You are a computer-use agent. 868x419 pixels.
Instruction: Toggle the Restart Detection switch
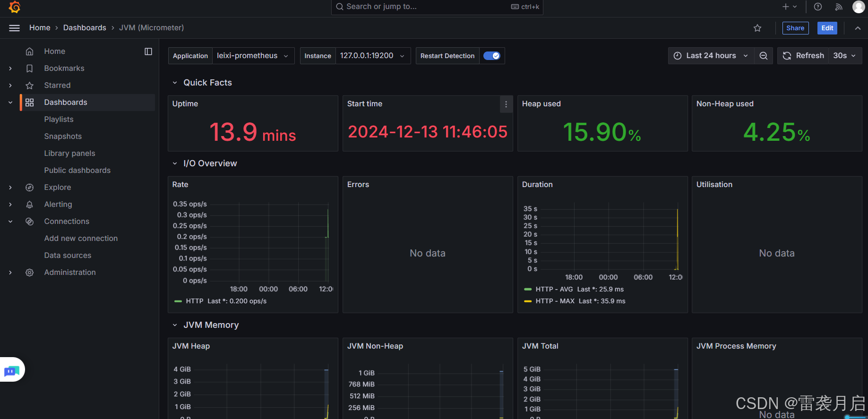click(x=492, y=56)
